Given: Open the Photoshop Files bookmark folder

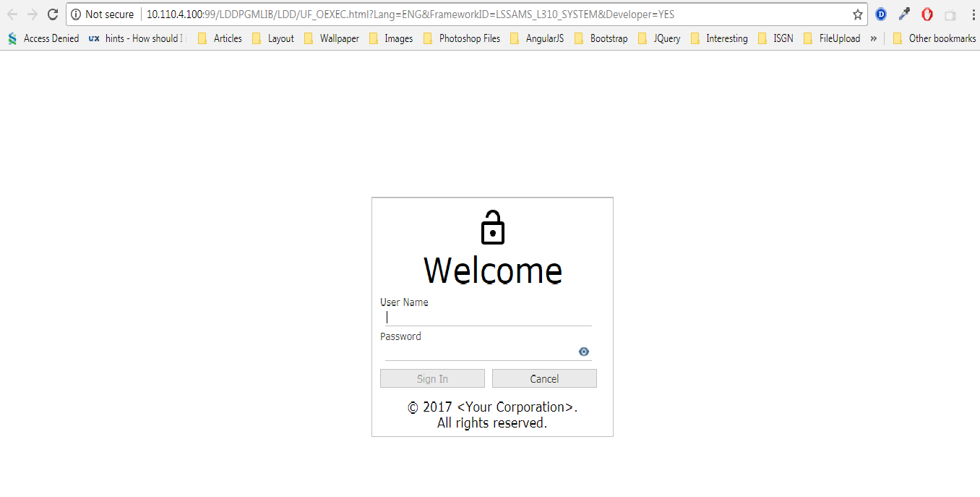Looking at the screenshot, I should pos(462,38).
